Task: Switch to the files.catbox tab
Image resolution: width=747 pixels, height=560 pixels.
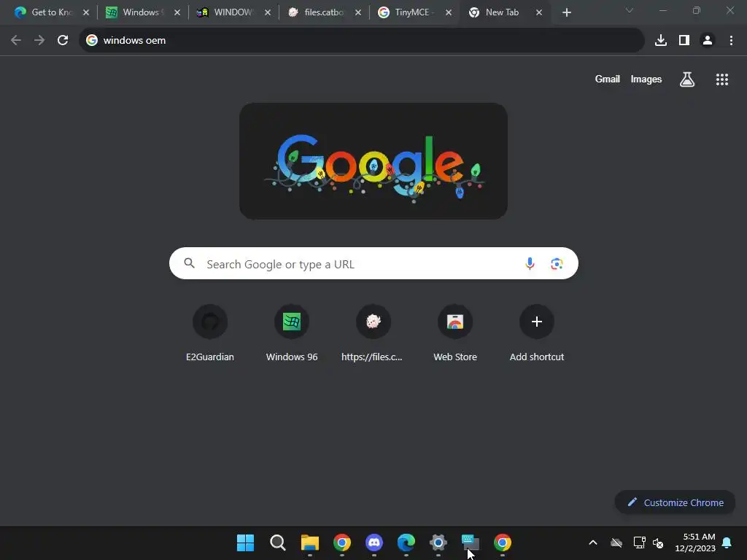Action: tap(317, 12)
